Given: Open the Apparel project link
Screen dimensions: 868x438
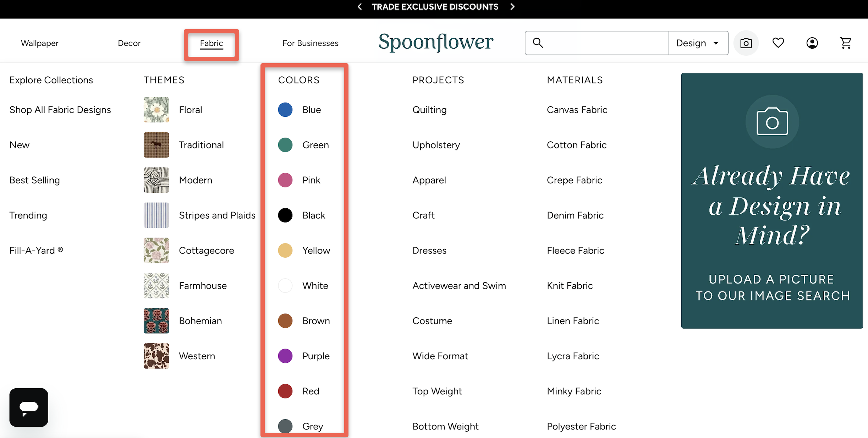Looking at the screenshot, I should click(429, 180).
